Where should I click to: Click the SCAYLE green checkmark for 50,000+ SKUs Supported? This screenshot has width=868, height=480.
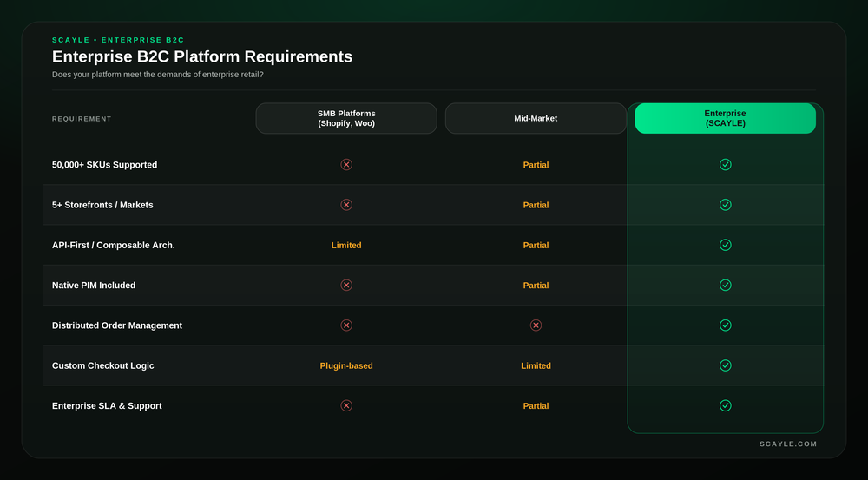(x=725, y=164)
